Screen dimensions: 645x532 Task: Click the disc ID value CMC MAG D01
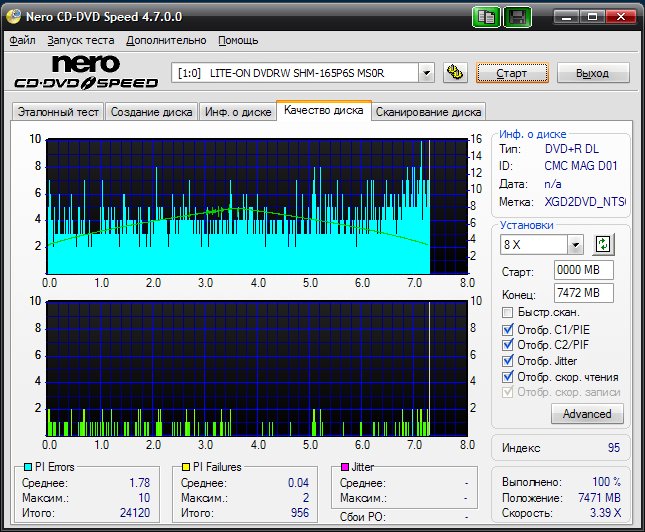pyautogui.click(x=581, y=166)
